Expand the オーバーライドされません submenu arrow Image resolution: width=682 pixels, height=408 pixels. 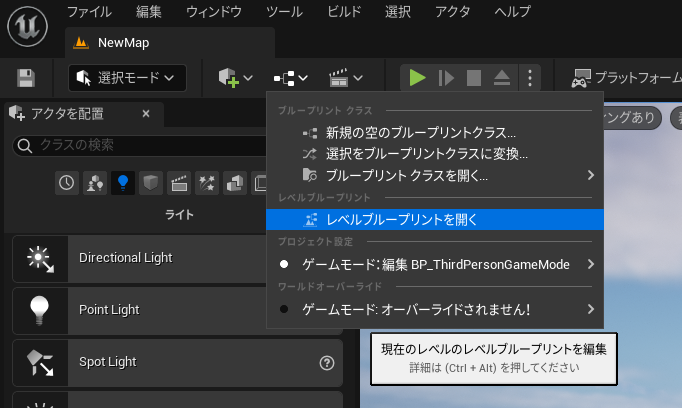click(590, 309)
